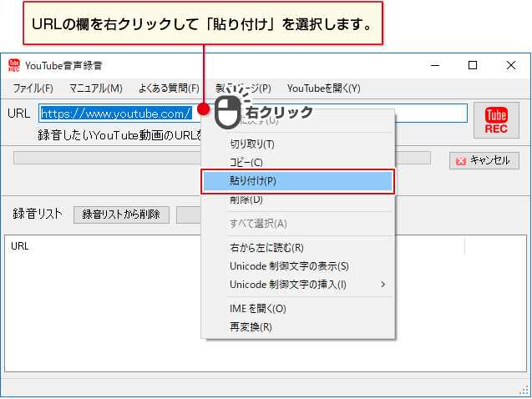Select 右から左に読む(R) option
Viewport: 532px width, 399px height.
tap(298, 248)
